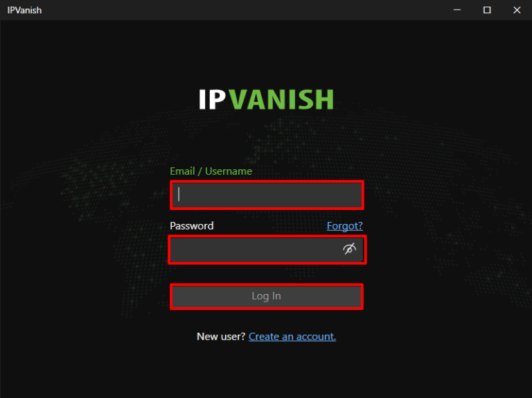Click the New user? text
This screenshot has height=398, width=532.
click(x=221, y=336)
